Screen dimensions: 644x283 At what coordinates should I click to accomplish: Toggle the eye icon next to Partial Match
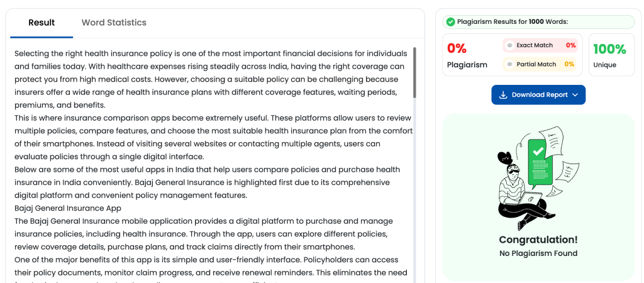coord(509,64)
